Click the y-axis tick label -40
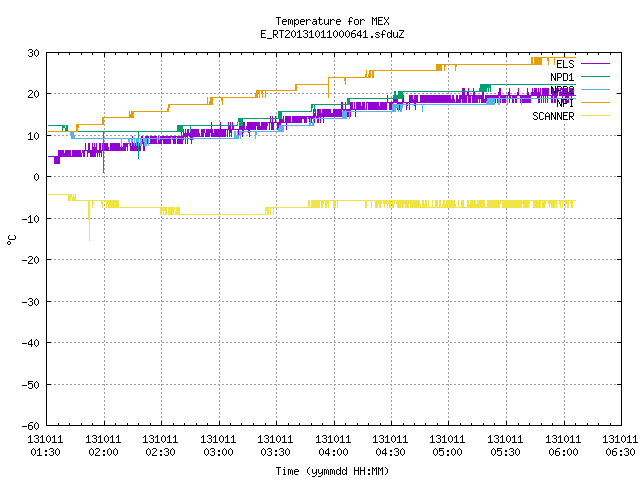Viewport: 640px width, 480px height. coord(31,343)
